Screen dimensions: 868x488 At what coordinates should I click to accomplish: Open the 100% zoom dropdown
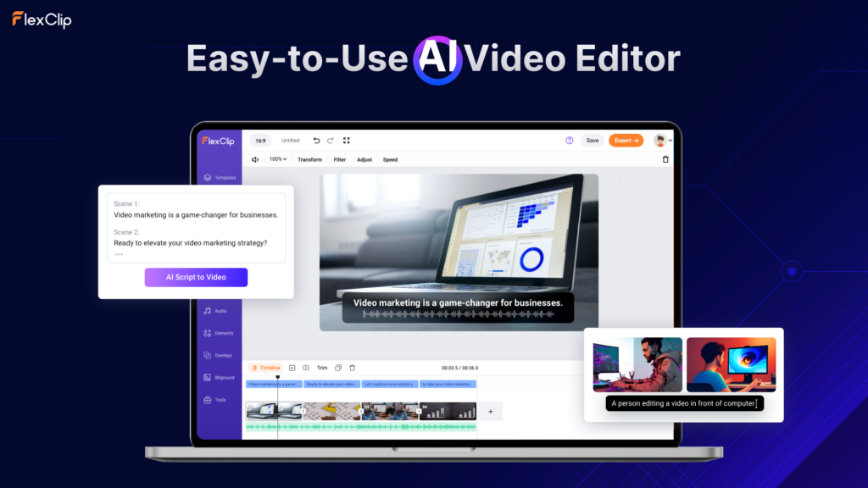[x=278, y=159]
